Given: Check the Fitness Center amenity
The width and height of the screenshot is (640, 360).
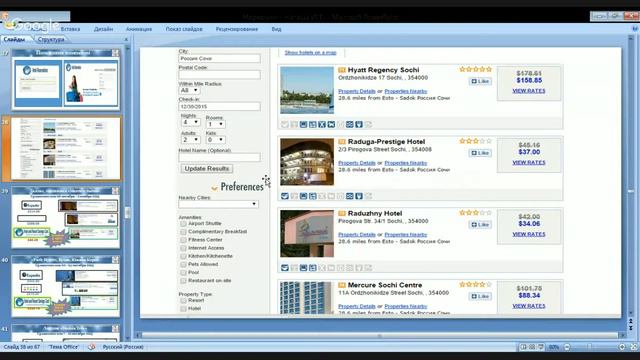Looking at the screenshot, I should point(183,240).
